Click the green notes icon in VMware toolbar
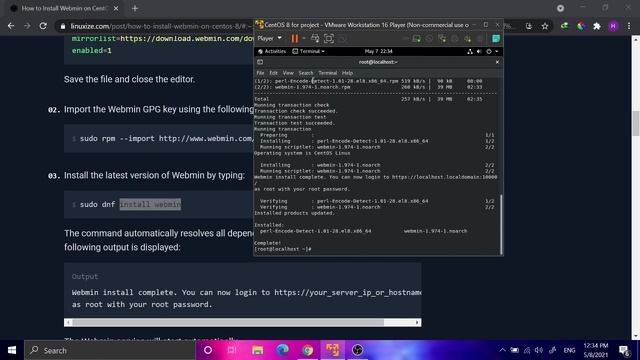Image resolution: width=640 pixels, height=360 pixels. click(x=496, y=38)
